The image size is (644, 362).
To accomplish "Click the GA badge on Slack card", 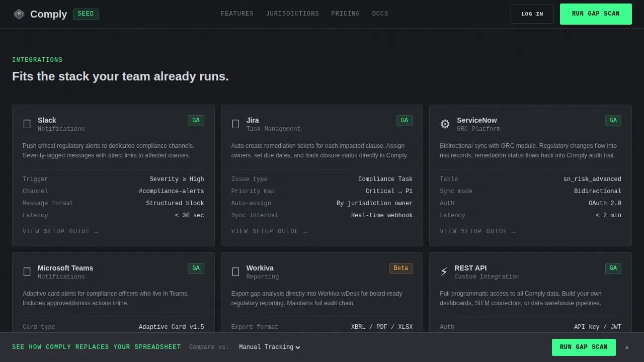I will pyautogui.click(x=196, y=121).
